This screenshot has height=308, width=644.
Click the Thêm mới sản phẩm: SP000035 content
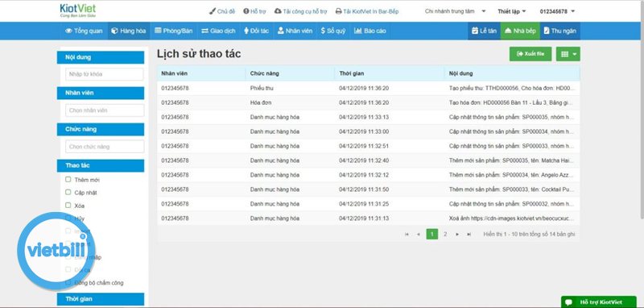point(512,160)
